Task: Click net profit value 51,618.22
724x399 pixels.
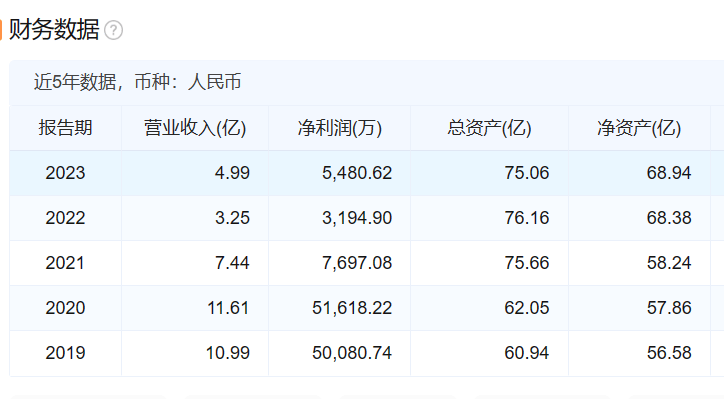Action: coord(352,308)
